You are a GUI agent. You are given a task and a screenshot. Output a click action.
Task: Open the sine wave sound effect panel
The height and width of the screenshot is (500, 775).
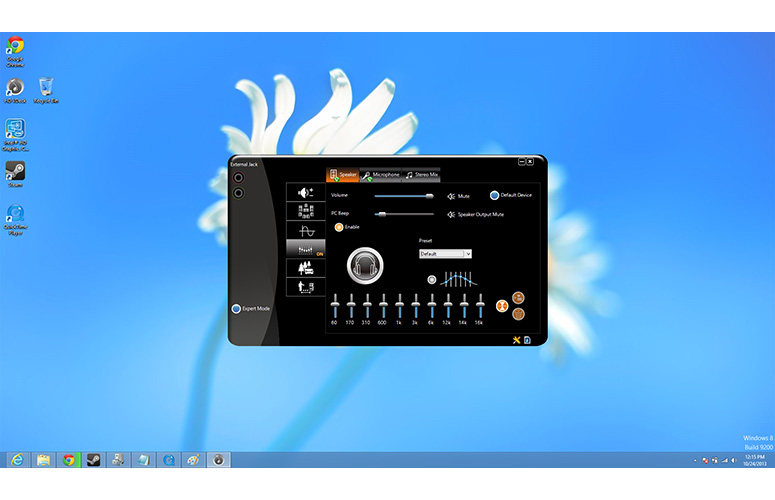point(305,230)
